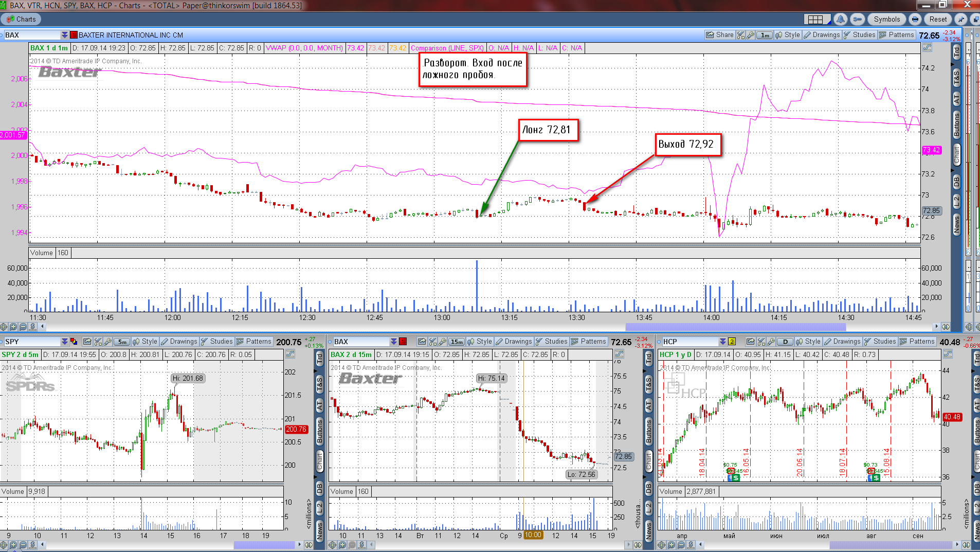The width and height of the screenshot is (980, 552).
Task: Click zoom out icon under main chart
Action: [x=23, y=327]
